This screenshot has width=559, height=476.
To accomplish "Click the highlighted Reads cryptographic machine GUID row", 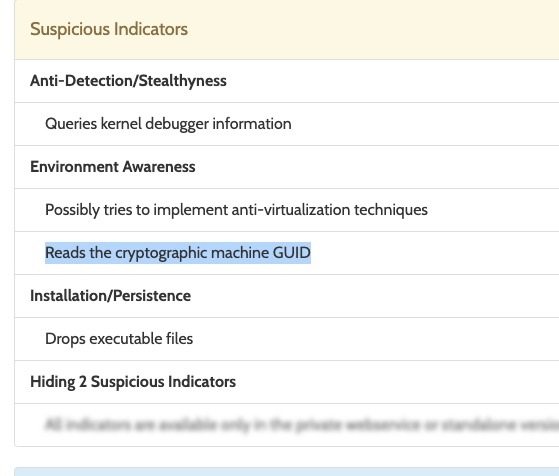I will point(287,253).
